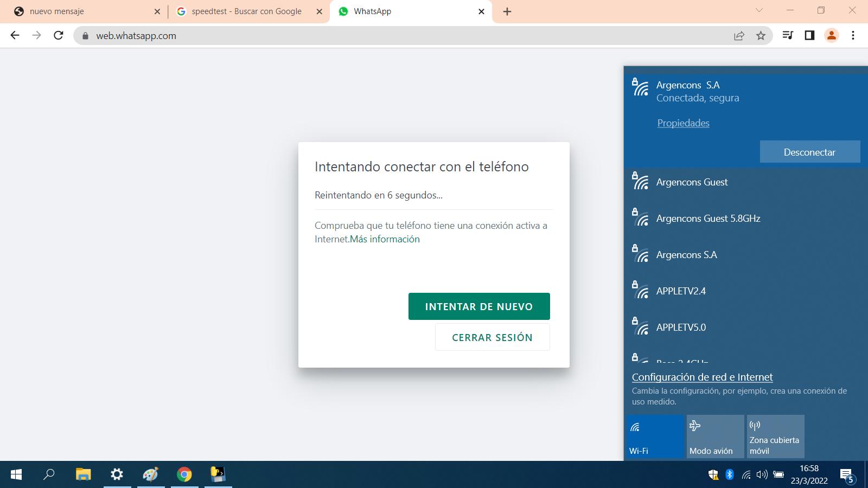This screenshot has width=868, height=488.
Task: Open the last pinned taskbar app next to Chrome
Action: point(218,474)
